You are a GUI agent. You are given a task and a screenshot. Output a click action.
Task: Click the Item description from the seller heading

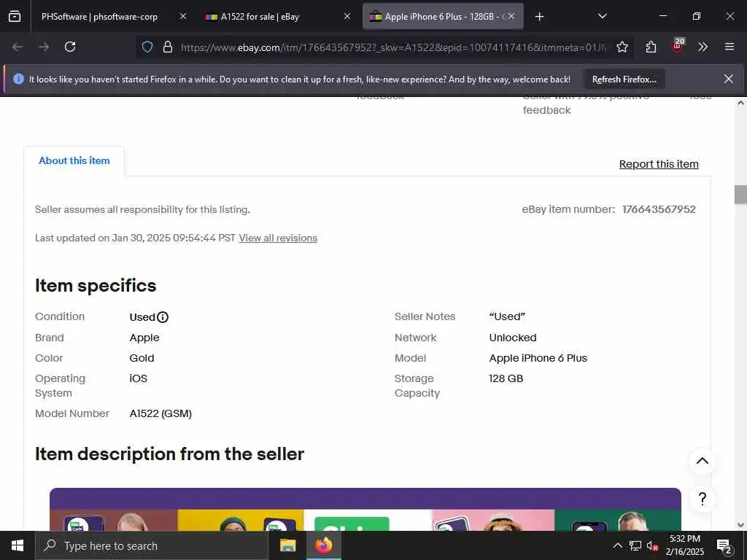169,454
